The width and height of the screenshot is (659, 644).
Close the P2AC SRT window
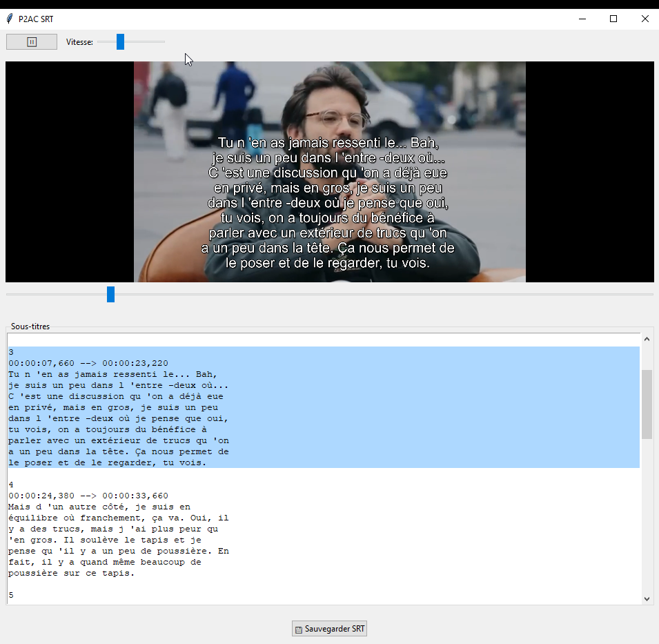645,19
